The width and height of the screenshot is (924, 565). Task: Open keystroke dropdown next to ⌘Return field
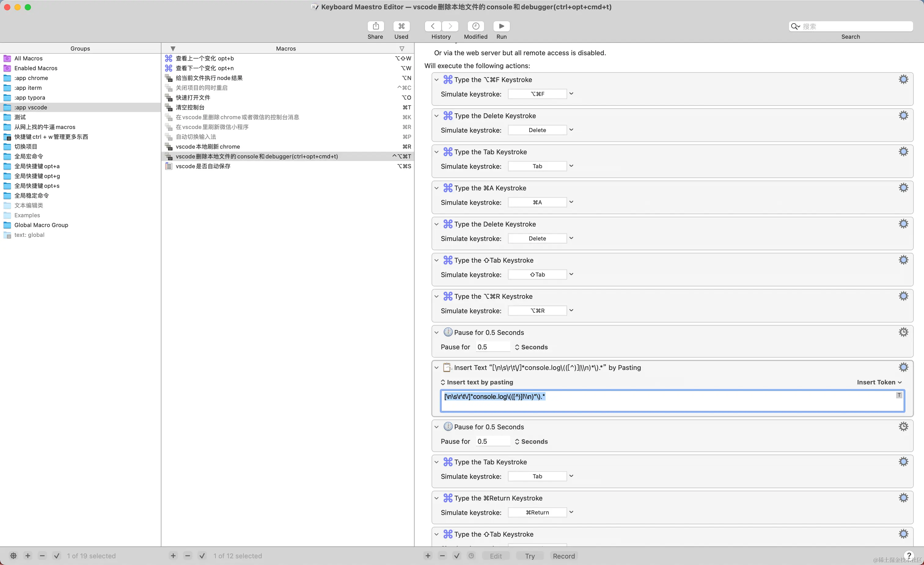571,512
